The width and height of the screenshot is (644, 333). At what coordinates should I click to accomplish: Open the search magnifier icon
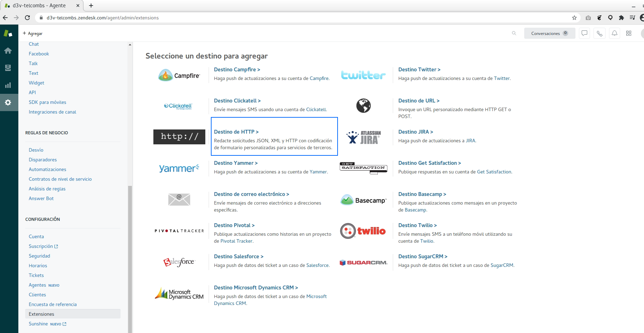click(514, 33)
